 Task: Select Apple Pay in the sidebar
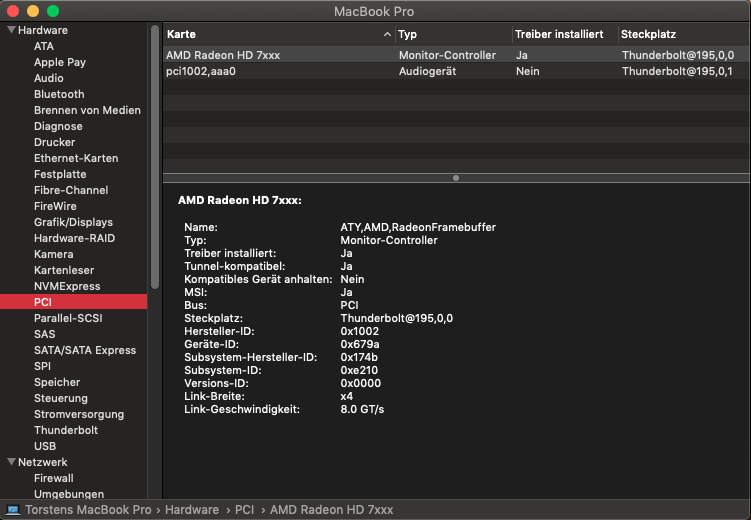point(60,62)
